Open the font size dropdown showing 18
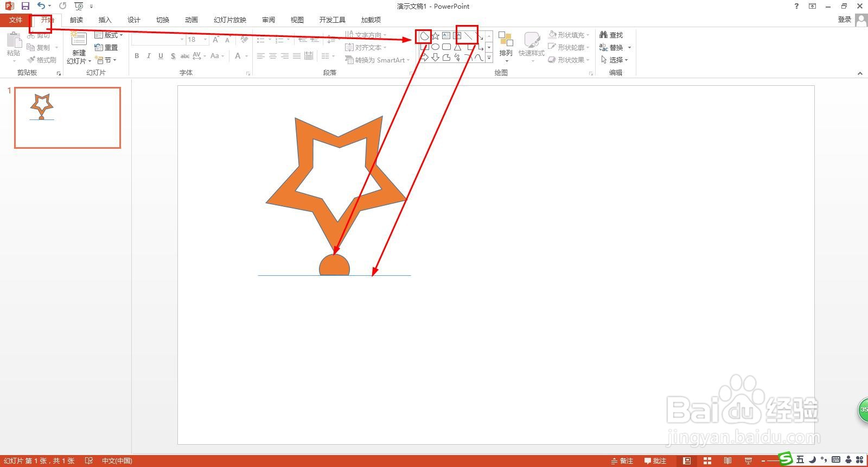This screenshot has height=467, width=868. (x=205, y=40)
